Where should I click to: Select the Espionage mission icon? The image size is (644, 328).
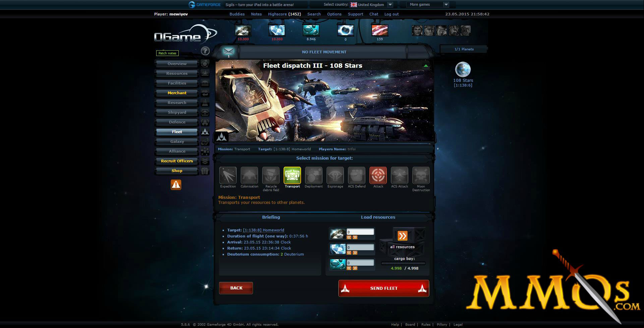335,175
